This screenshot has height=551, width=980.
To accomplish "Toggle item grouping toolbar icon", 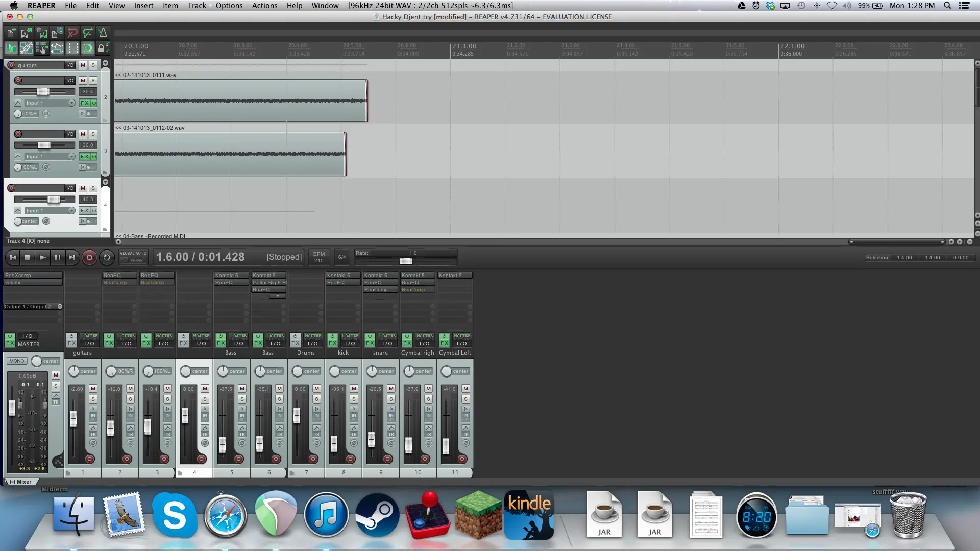I will (26, 48).
